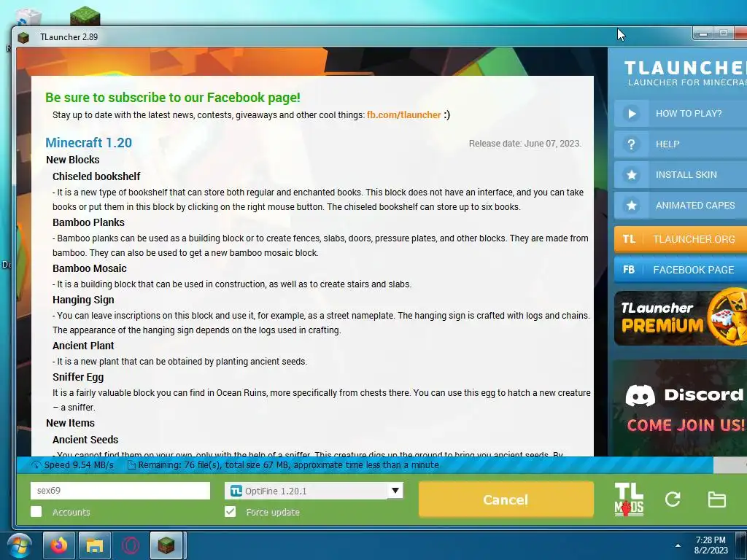Click the TLauncher taskbar icon
Screen dimensions: 747x560
[x=166, y=545]
